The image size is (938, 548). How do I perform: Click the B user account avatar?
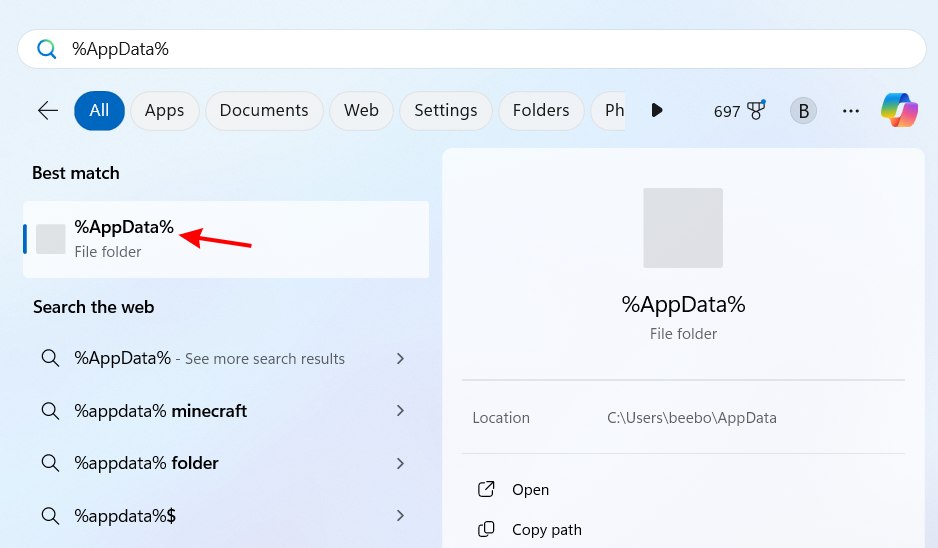803,110
